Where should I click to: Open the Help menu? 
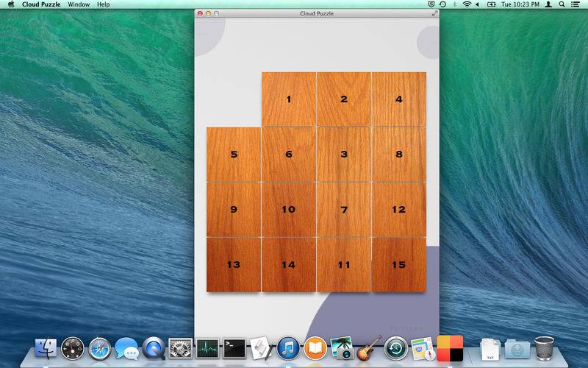click(103, 4)
